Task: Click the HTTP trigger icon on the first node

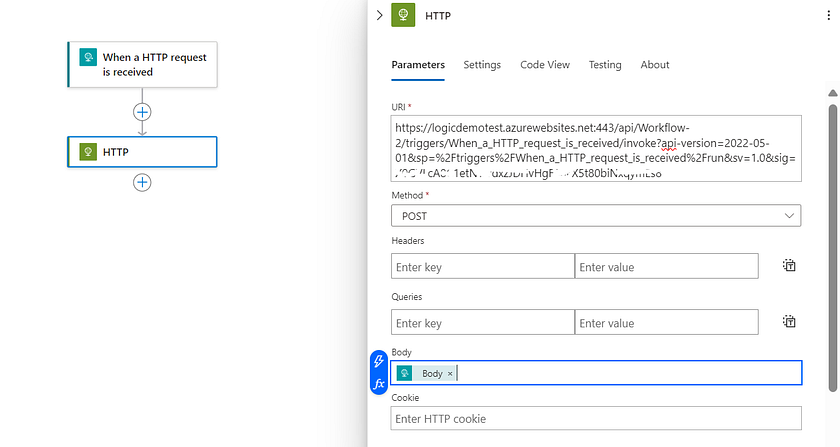Action: tap(86, 58)
